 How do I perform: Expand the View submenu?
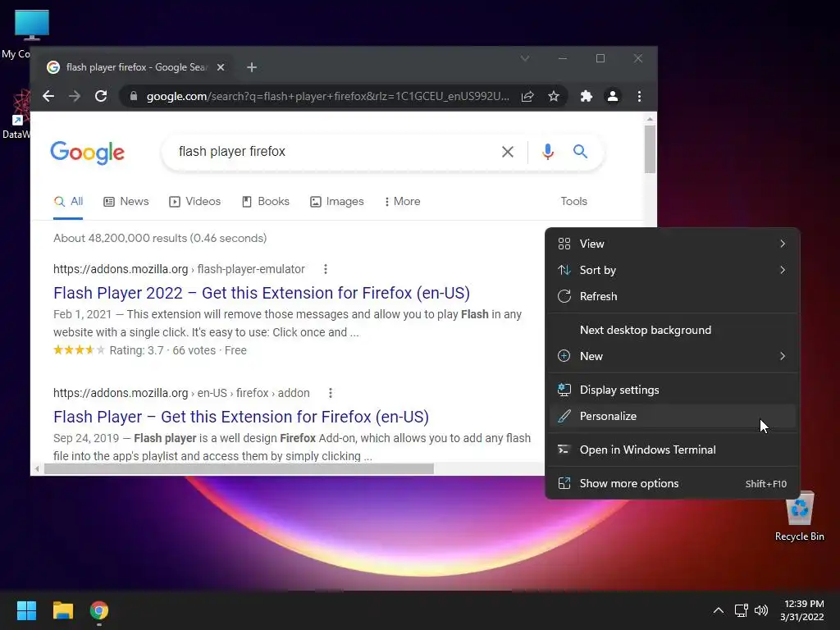pyautogui.click(x=673, y=244)
